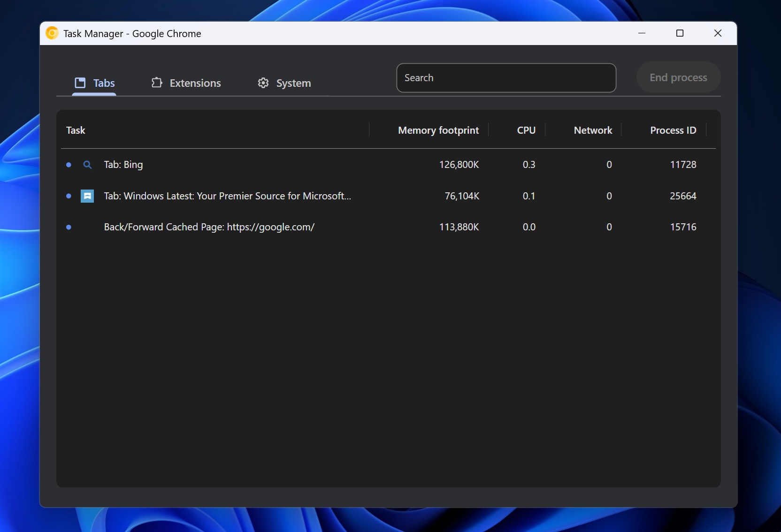Click the Chrome logo in the title bar
The height and width of the screenshot is (532, 781).
click(x=52, y=33)
